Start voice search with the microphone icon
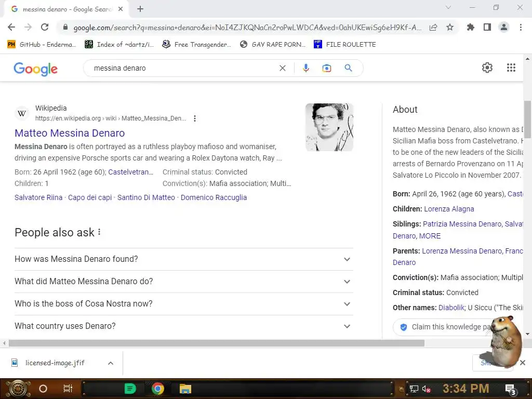Screen dimensions: 532x399 (x=305, y=68)
